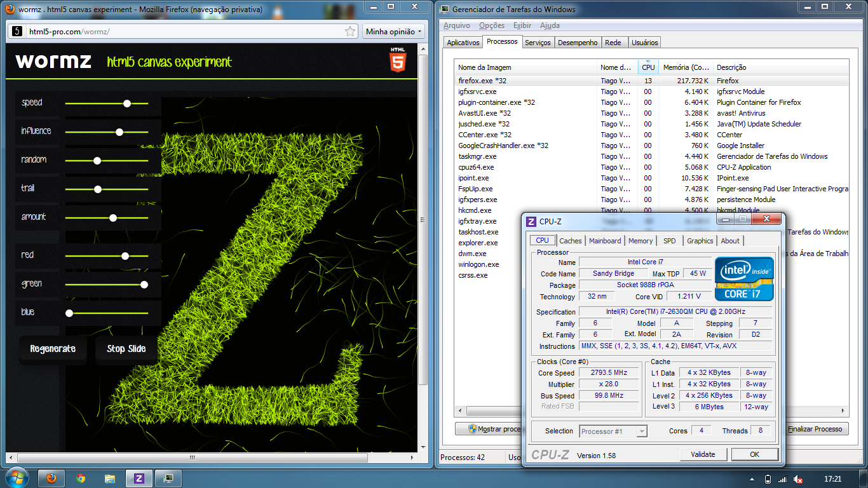Open Windows Explorer folder icon in taskbar

(x=110, y=478)
